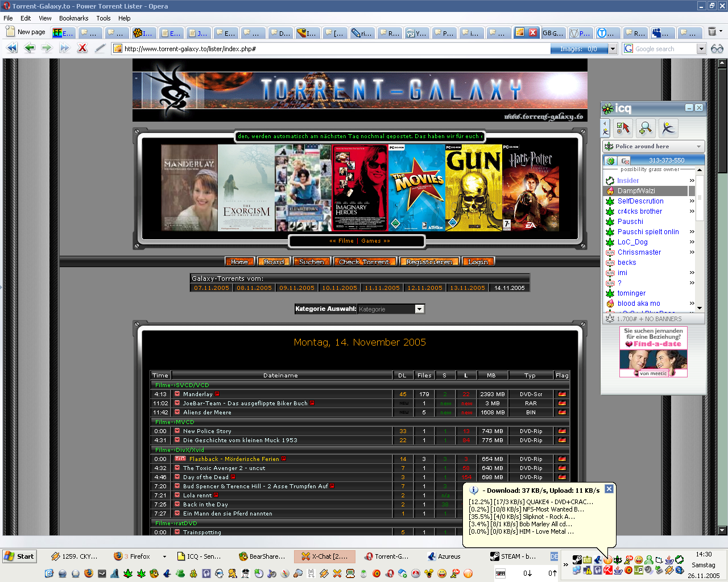This screenshot has height=582, width=728.
Task: Click the ICQ options checklist icon
Action: tap(623, 128)
